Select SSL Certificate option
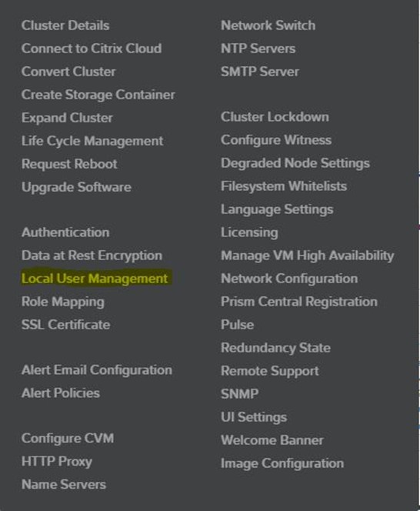This screenshot has width=420, height=511. tap(66, 325)
